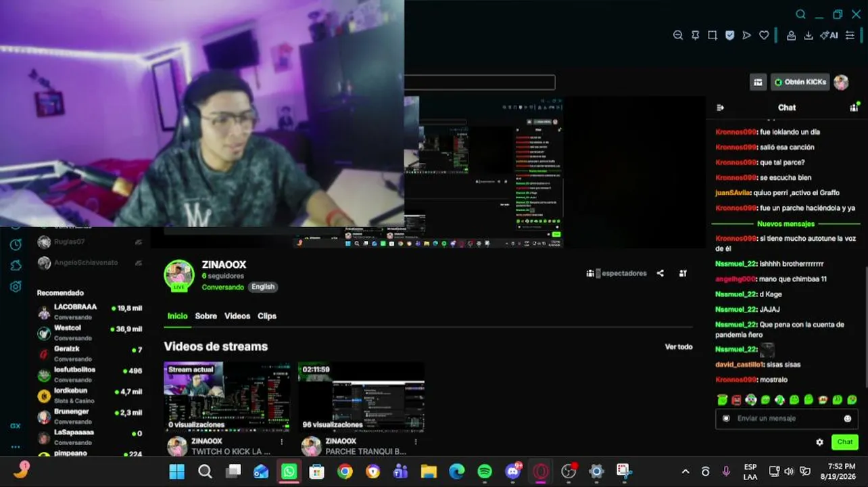Open the Opera sidebar extensions cube icon
Viewport: 868px width, 487px height.
pos(15,265)
